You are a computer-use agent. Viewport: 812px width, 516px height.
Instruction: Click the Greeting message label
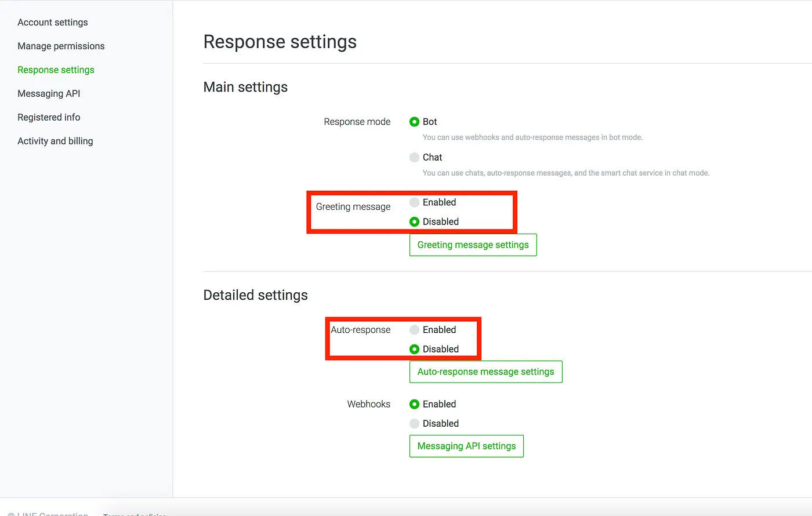point(353,207)
